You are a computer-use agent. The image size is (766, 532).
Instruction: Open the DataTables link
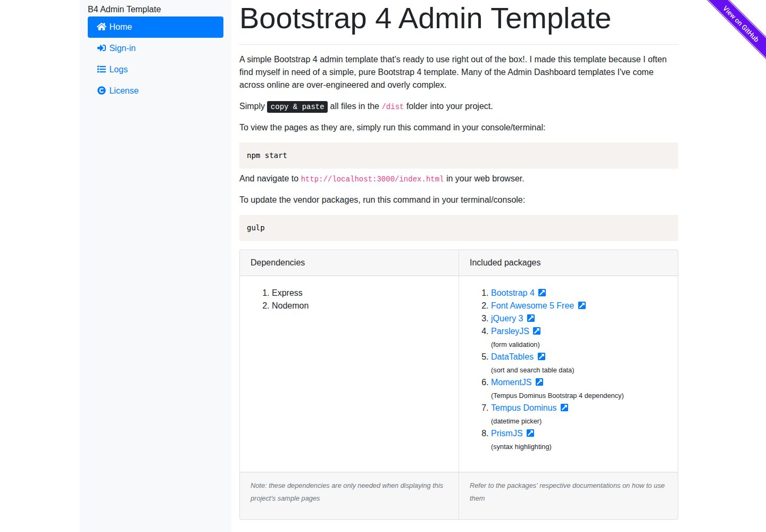(512, 356)
